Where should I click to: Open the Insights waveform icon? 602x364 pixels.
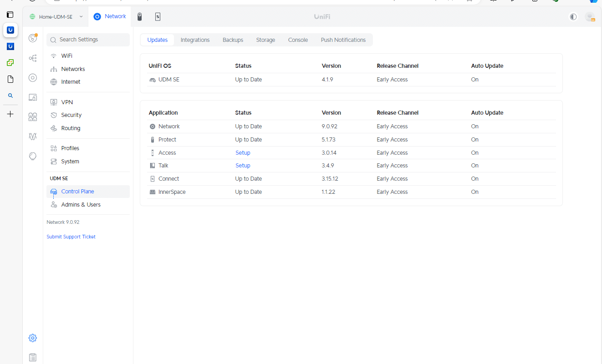(33, 136)
